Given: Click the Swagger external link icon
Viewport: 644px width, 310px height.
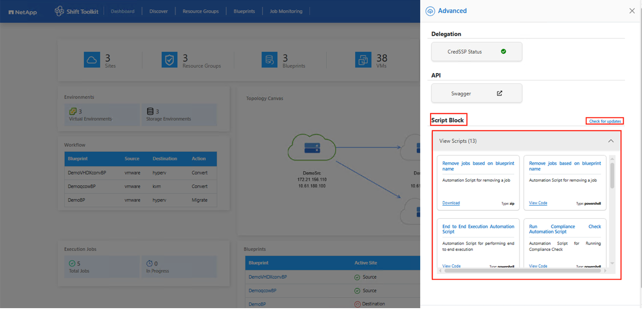Looking at the screenshot, I should (x=499, y=93).
